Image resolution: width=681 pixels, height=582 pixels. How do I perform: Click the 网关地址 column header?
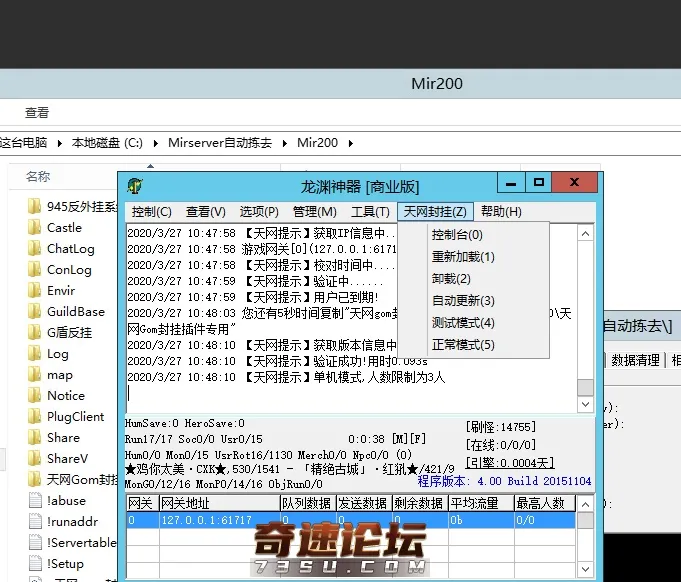[219, 503]
